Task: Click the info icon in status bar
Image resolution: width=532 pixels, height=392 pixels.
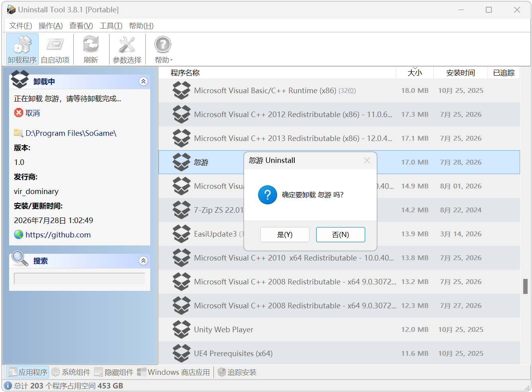Action: click(x=8, y=386)
